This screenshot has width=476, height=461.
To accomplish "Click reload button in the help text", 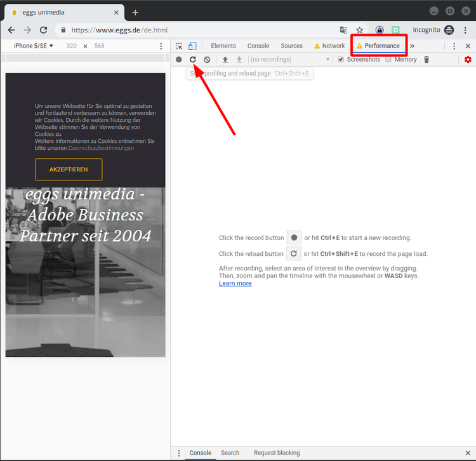I will coord(294,253).
